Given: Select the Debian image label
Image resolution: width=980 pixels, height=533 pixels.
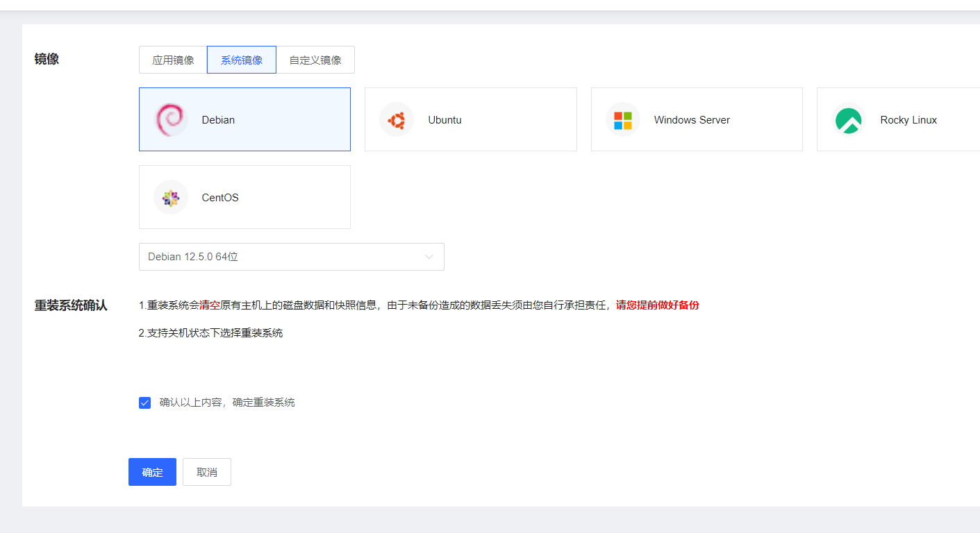Looking at the screenshot, I should (218, 120).
